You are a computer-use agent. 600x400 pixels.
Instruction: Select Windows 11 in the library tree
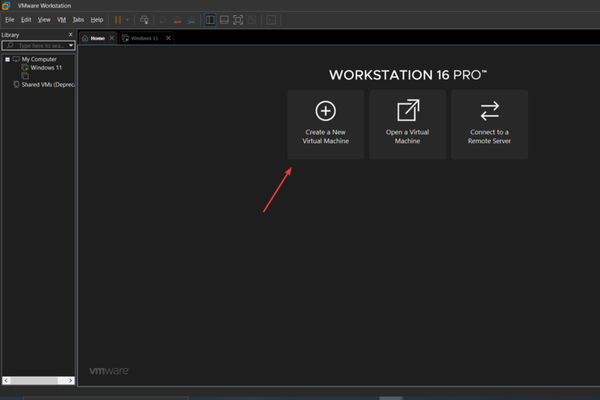44,67
